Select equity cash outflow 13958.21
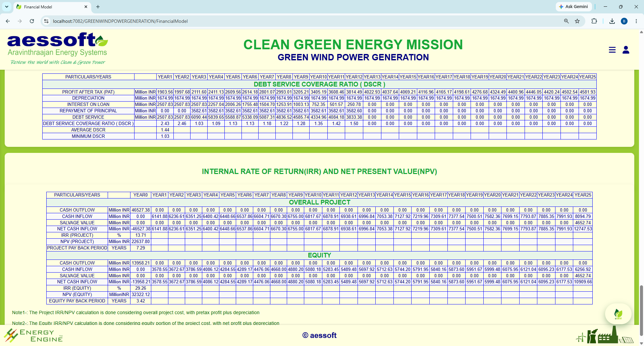 [141, 263]
